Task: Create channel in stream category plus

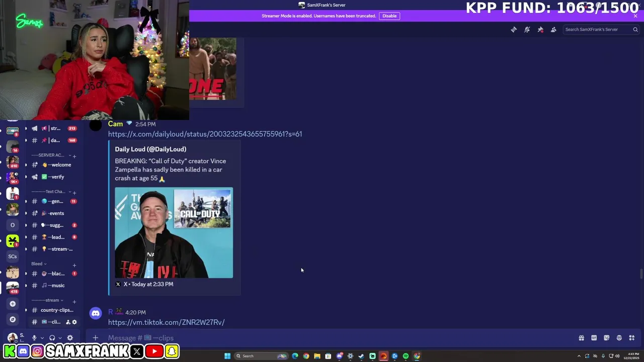Action: pos(74,302)
